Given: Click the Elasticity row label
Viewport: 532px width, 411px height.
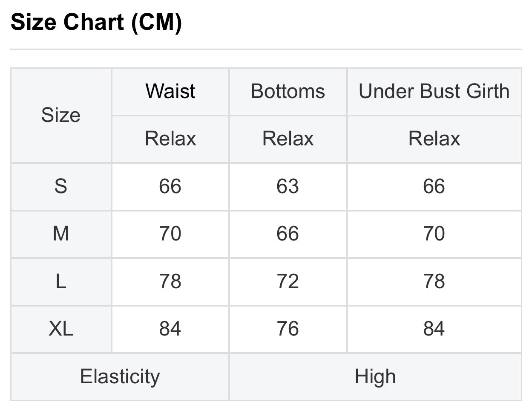Looking at the screenshot, I should (120, 377).
